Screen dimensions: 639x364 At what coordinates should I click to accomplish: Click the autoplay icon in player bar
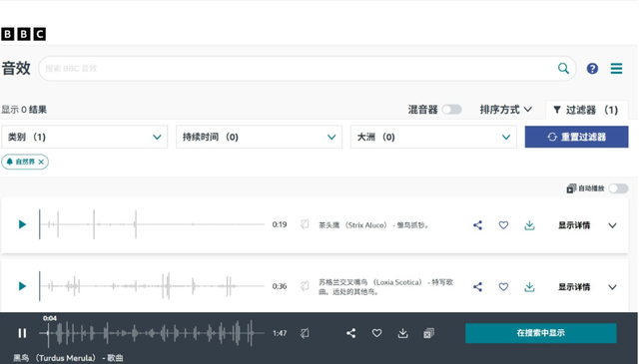click(x=428, y=333)
